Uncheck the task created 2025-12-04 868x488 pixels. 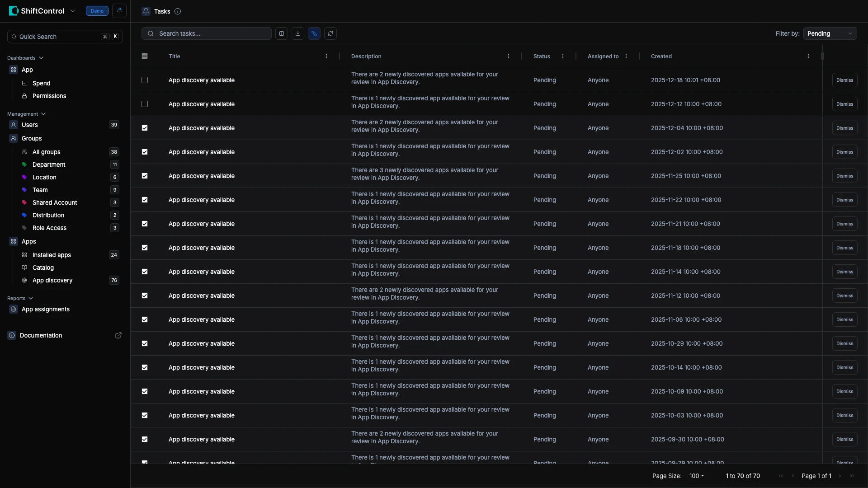click(x=145, y=128)
